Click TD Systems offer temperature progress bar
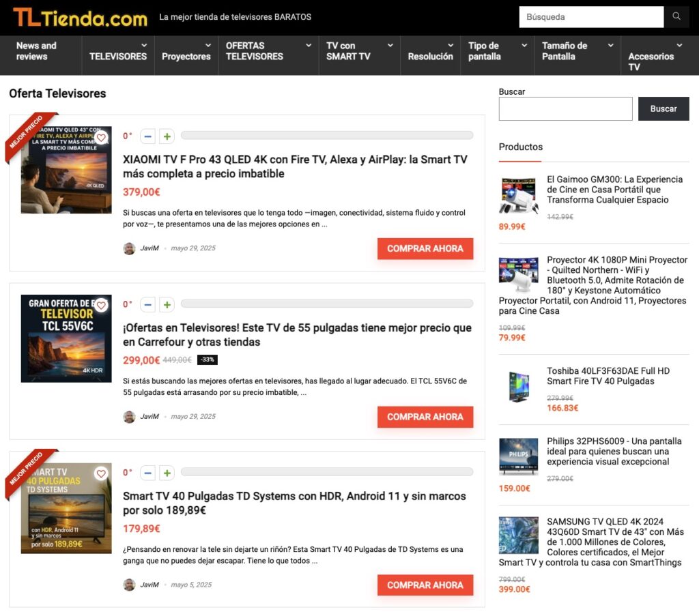699x616 pixels. click(327, 471)
